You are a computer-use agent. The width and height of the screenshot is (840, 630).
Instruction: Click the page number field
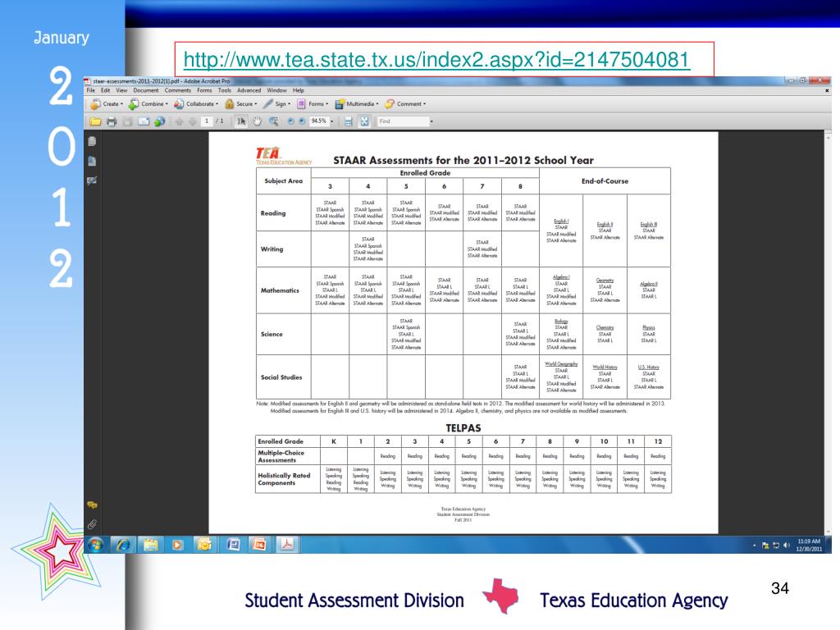tap(207, 121)
